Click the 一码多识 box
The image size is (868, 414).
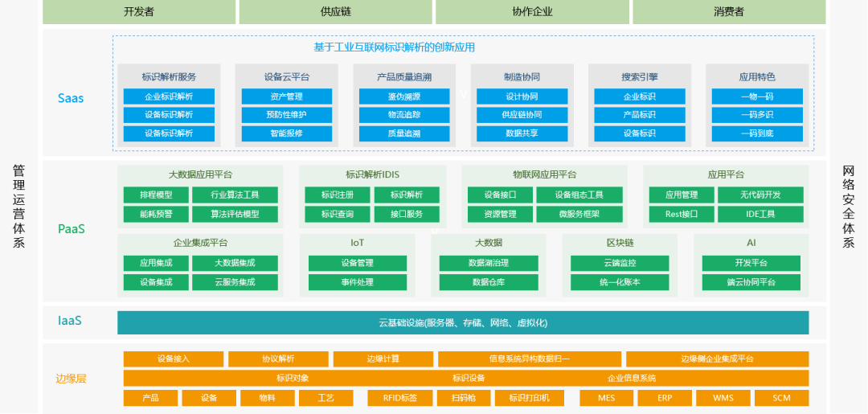(x=757, y=115)
